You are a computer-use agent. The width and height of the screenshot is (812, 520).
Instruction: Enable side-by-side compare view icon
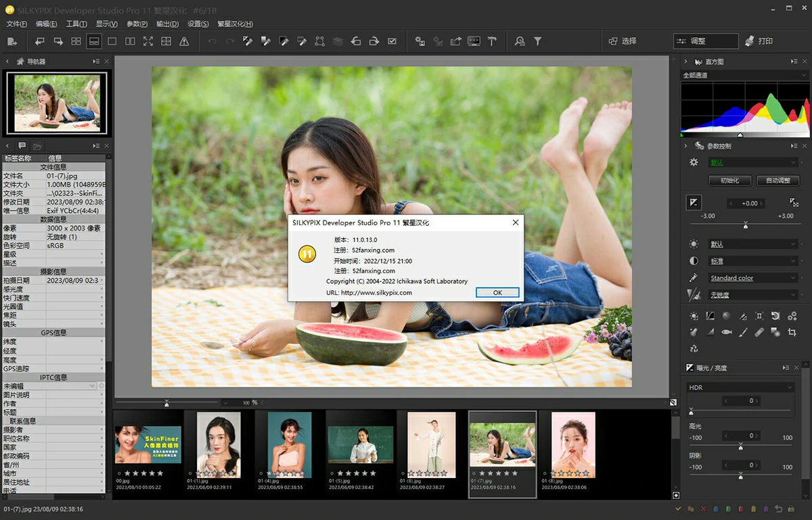tap(130, 41)
